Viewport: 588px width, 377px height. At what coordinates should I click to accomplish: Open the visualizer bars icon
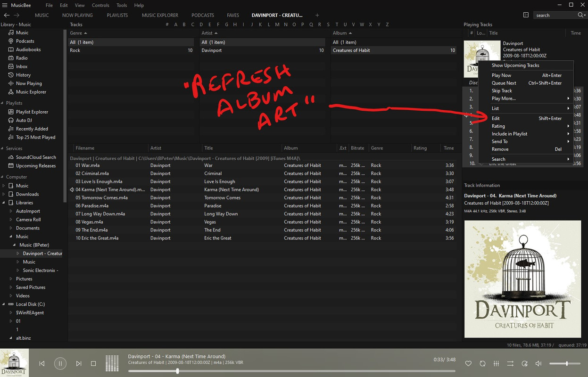click(x=112, y=363)
